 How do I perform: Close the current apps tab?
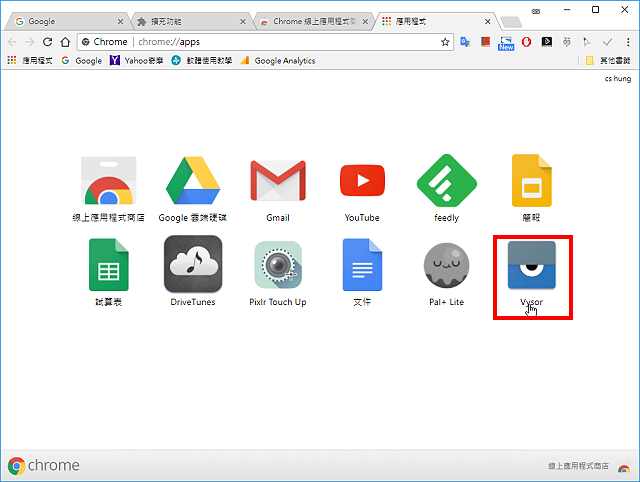(x=487, y=21)
